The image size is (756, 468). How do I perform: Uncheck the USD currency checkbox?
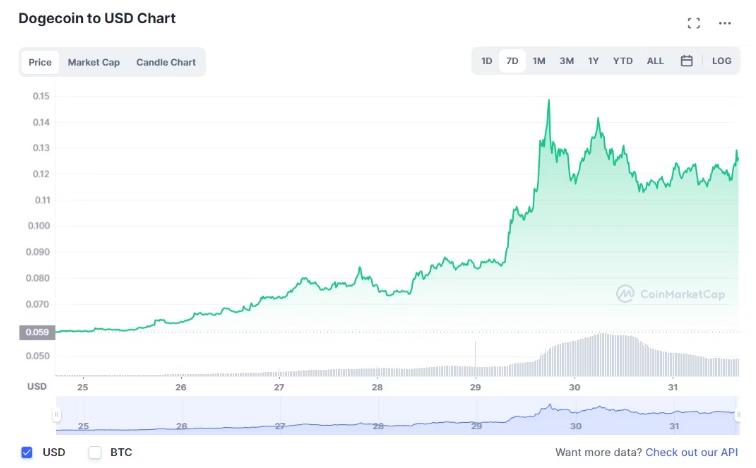(x=27, y=452)
